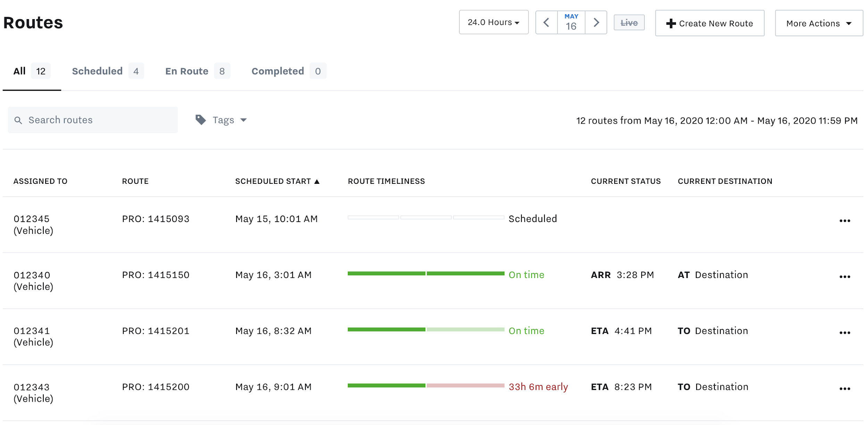
Task: Click Create New Route button
Action: click(709, 23)
